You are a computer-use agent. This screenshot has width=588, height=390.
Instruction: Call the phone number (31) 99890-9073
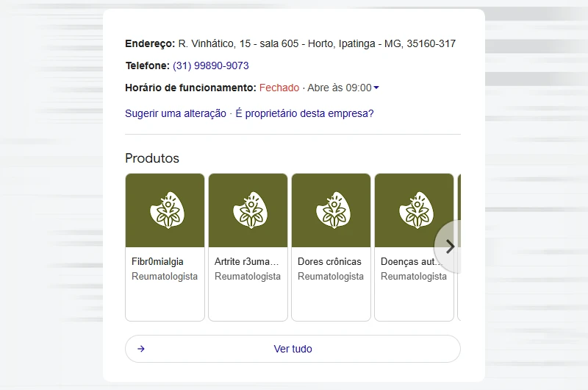coord(210,65)
